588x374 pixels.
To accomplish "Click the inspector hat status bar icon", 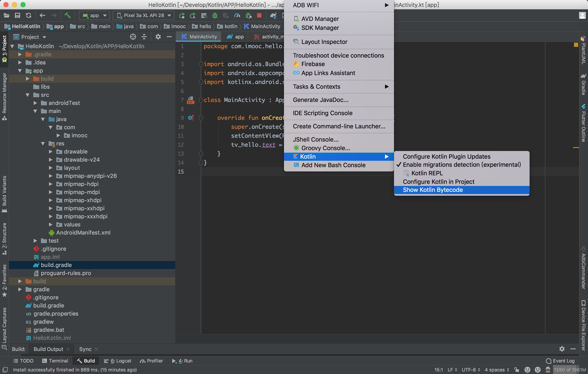I will [x=548, y=370].
